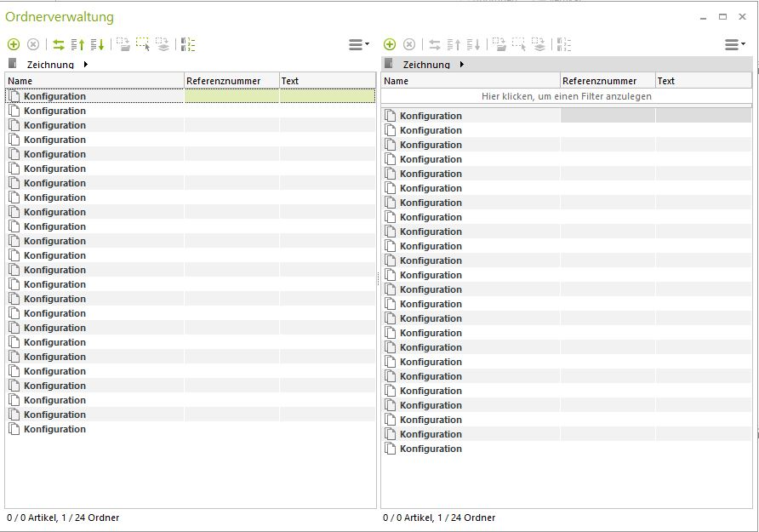Sort by Text column in left pane

pyautogui.click(x=328, y=81)
